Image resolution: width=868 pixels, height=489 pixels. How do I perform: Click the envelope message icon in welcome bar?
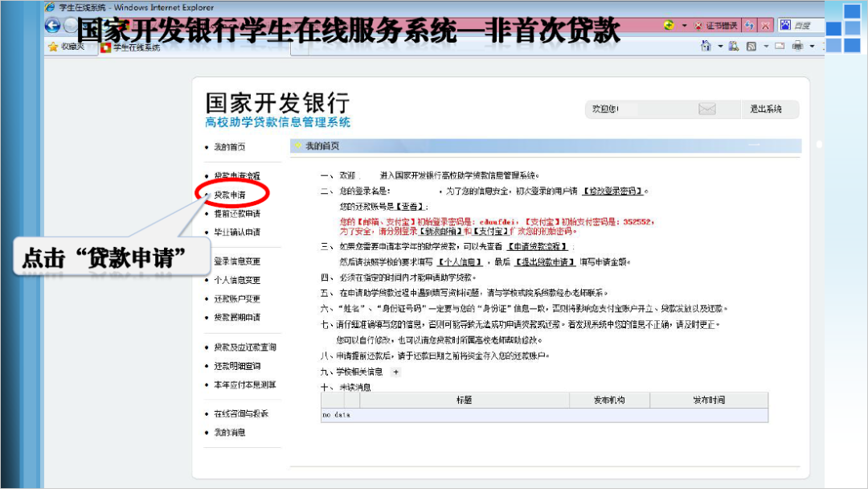tap(707, 109)
